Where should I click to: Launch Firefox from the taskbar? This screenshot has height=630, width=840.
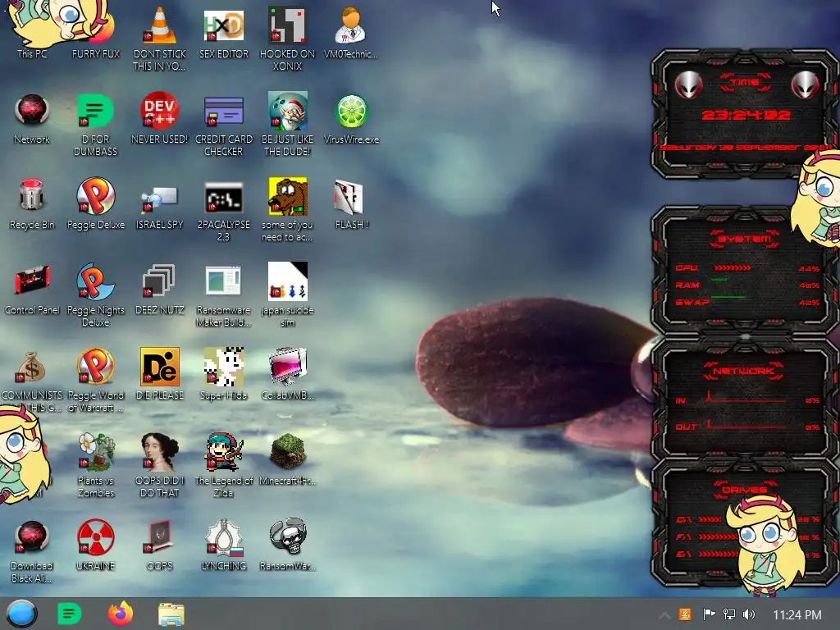coord(121,614)
